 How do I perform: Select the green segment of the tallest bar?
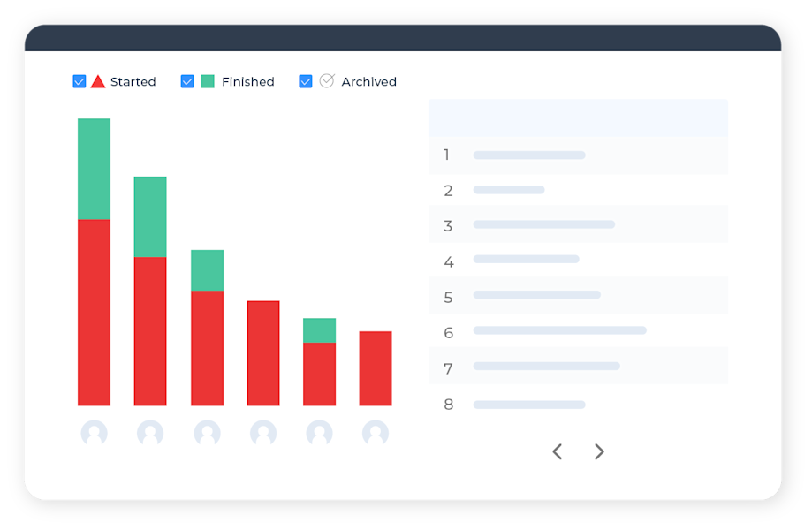tap(95, 170)
